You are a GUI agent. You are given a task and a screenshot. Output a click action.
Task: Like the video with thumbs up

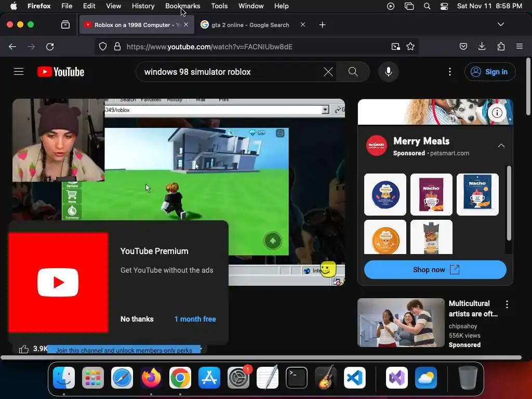point(24,349)
